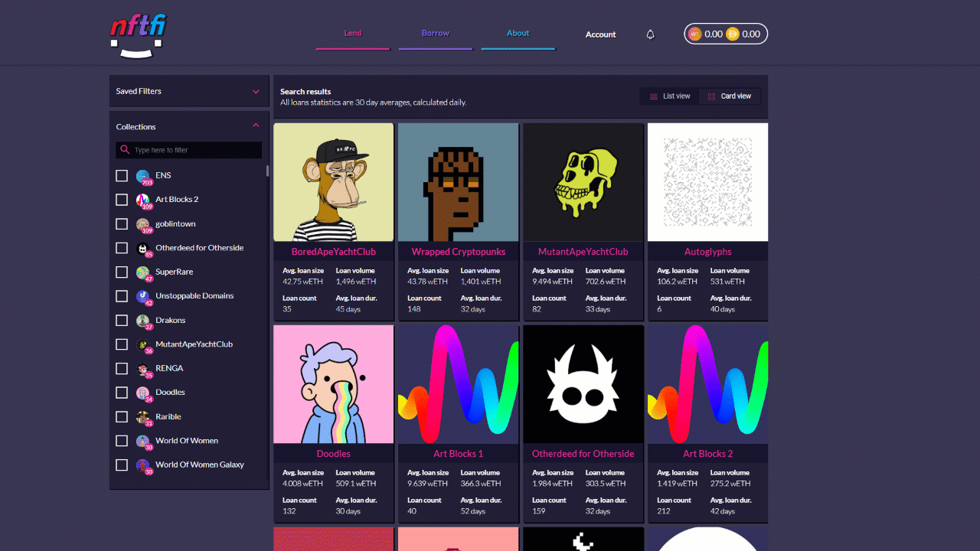Tick the World Of Women Galaxy checkbox

[122, 465]
